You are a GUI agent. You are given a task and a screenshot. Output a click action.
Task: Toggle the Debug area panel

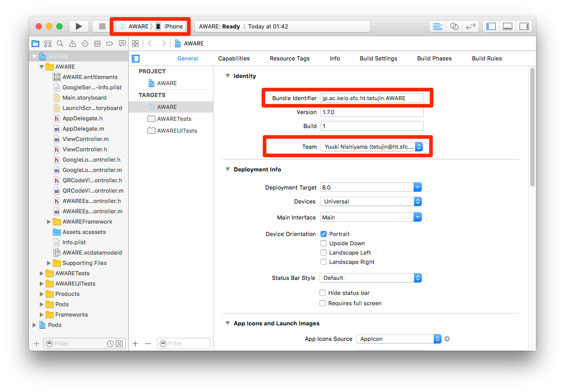point(507,26)
